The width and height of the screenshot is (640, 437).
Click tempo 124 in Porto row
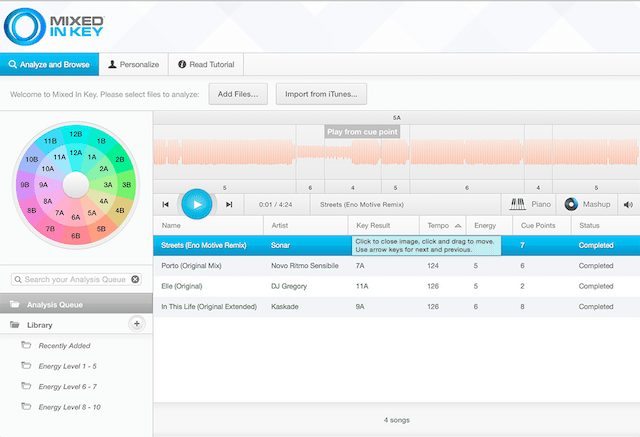coord(433,266)
